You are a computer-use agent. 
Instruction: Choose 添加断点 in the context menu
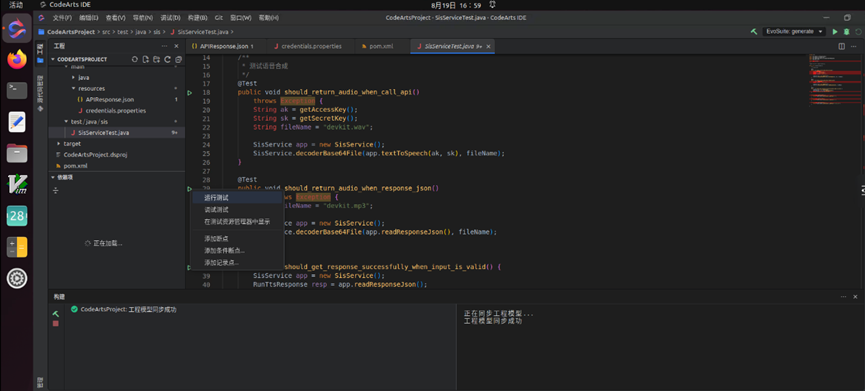pyautogui.click(x=237, y=238)
